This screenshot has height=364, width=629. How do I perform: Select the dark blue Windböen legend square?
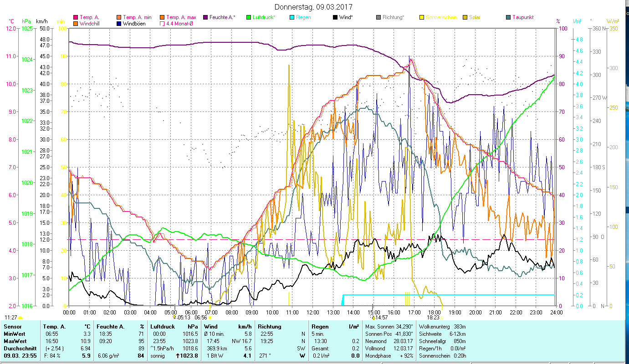click(x=119, y=23)
